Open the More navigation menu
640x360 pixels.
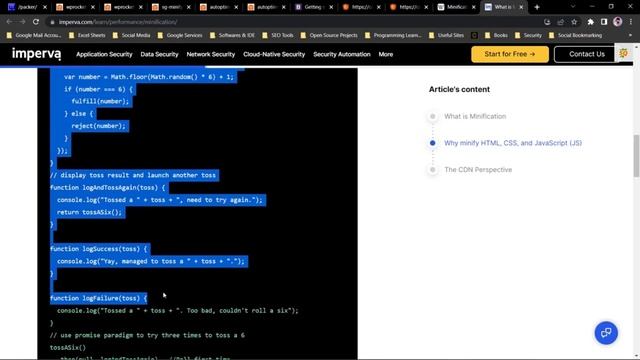pyautogui.click(x=385, y=54)
